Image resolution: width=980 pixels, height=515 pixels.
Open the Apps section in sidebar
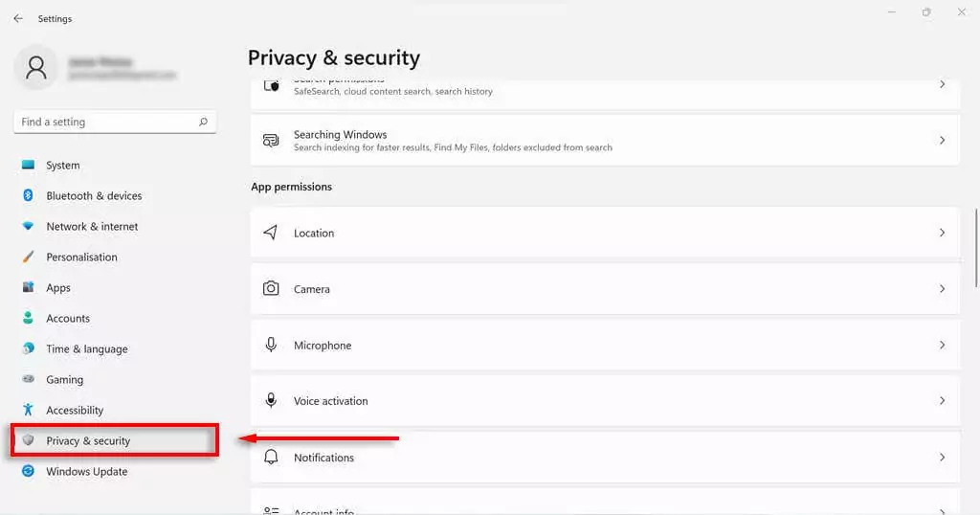[x=58, y=288]
